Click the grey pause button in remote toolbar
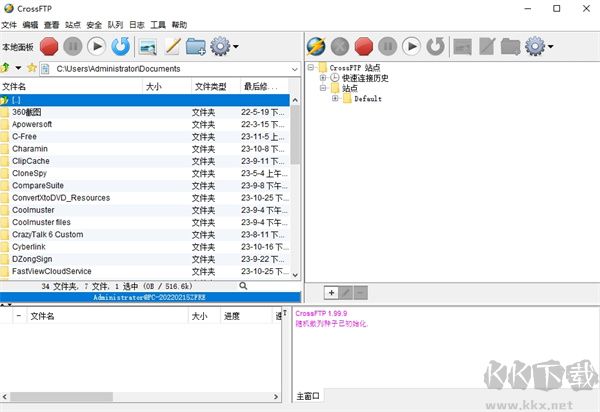Image resolution: width=600 pixels, height=412 pixels. coord(388,46)
